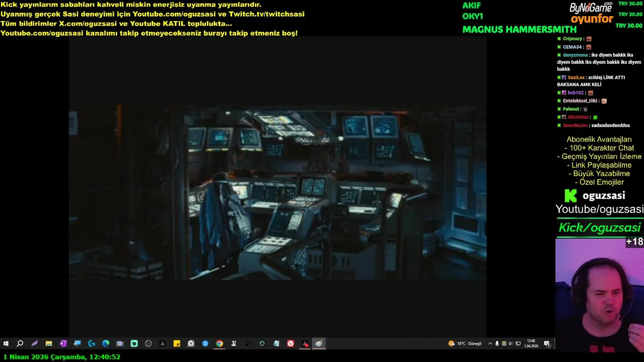Open the clock app taskbar icon
The width and height of the screenshot is (644, 362).
coord(191,343)
